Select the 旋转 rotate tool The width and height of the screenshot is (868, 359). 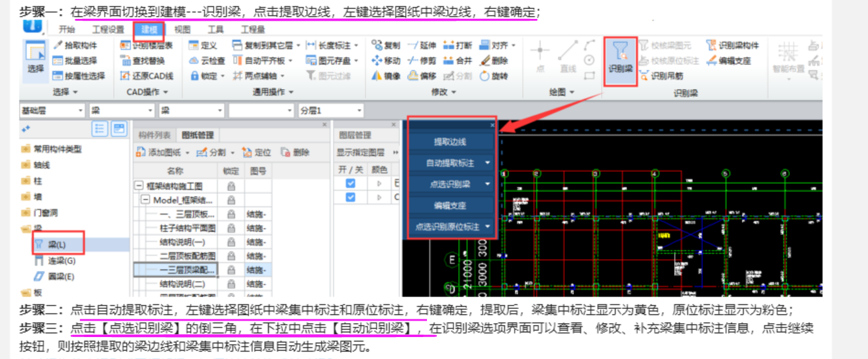[493, 76]
